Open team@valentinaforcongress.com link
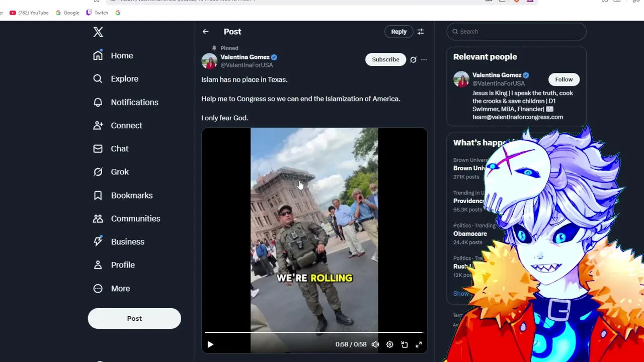This screenshot has height=362, width=644. click(x=518, y=117)
